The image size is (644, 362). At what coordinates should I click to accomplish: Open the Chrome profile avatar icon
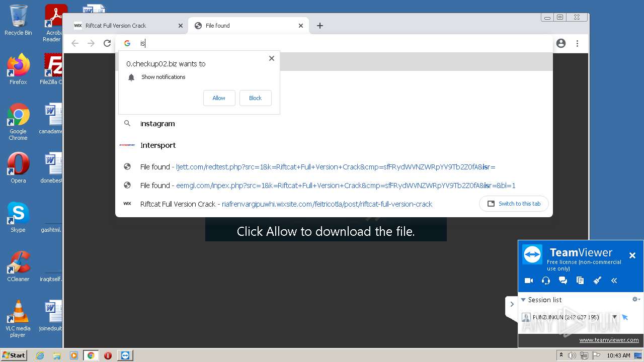point(561,43)
